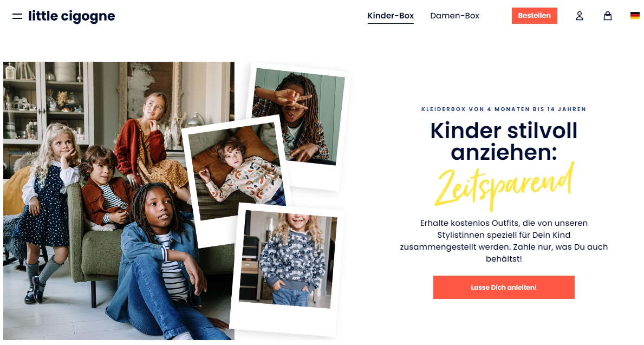The image size is (644, 345).
Task: Click the large group photo of four children
Action: (119, 201)
